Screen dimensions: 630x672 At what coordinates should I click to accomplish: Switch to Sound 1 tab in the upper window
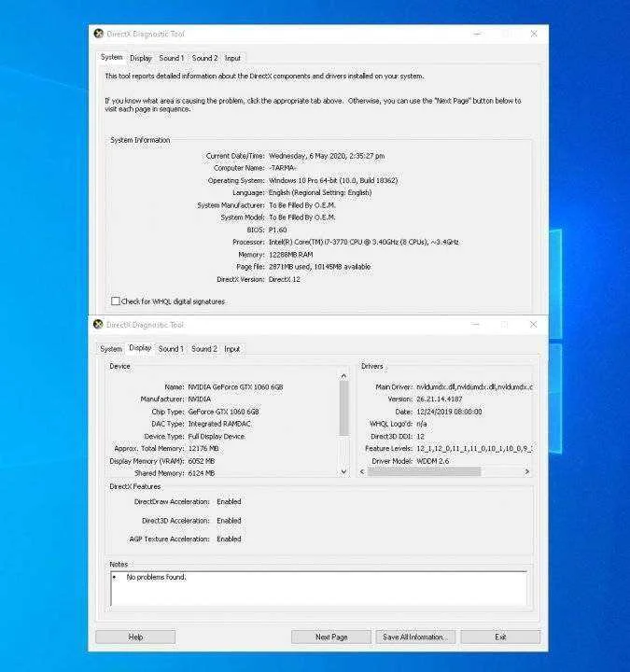coord(172,58)
